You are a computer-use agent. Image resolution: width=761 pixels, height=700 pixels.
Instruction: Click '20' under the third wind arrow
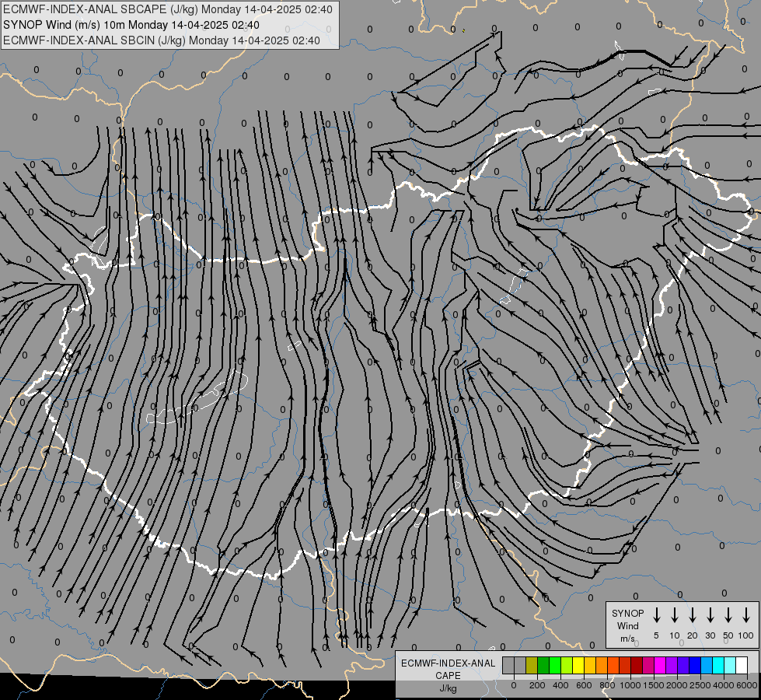[x=692, y=635]
